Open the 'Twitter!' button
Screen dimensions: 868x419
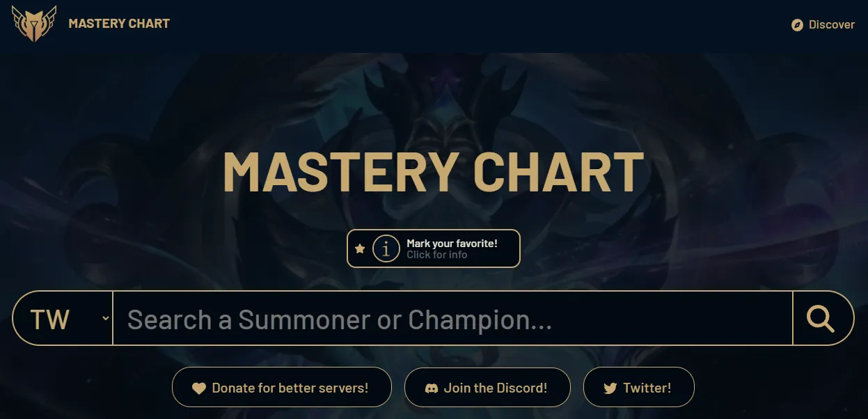click(x=639, y=388)
